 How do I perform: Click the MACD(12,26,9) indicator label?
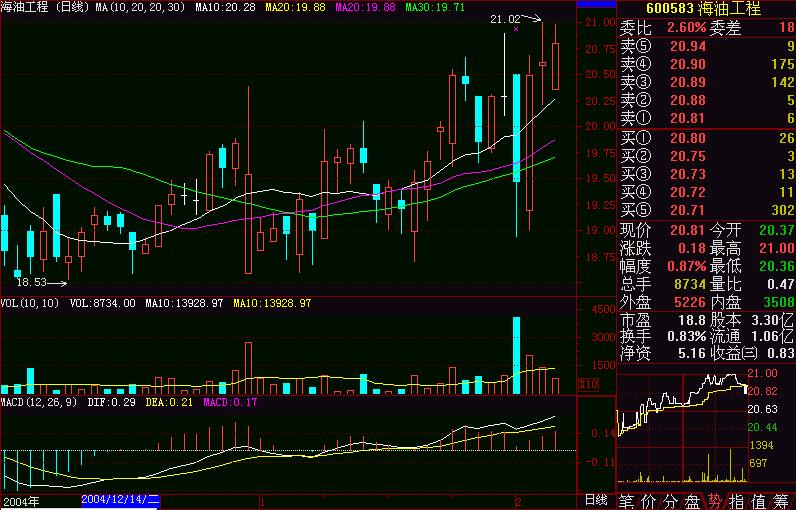[x=40, y=402]
